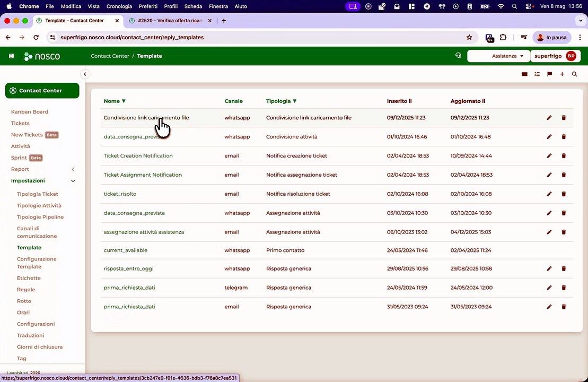Open Configurazione Template in sidebar
The width and height of the screenshot is (588, 382).
coord(37,263)
